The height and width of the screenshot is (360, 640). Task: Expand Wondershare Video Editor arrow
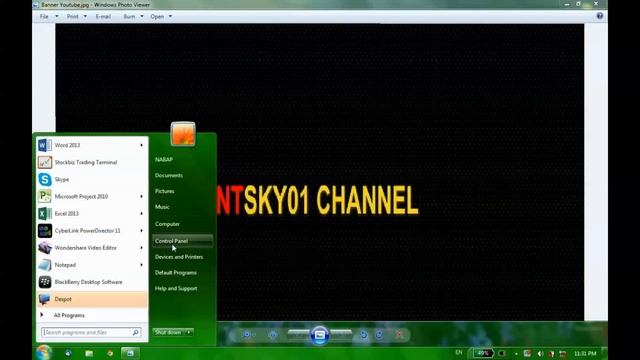(142, 248)
